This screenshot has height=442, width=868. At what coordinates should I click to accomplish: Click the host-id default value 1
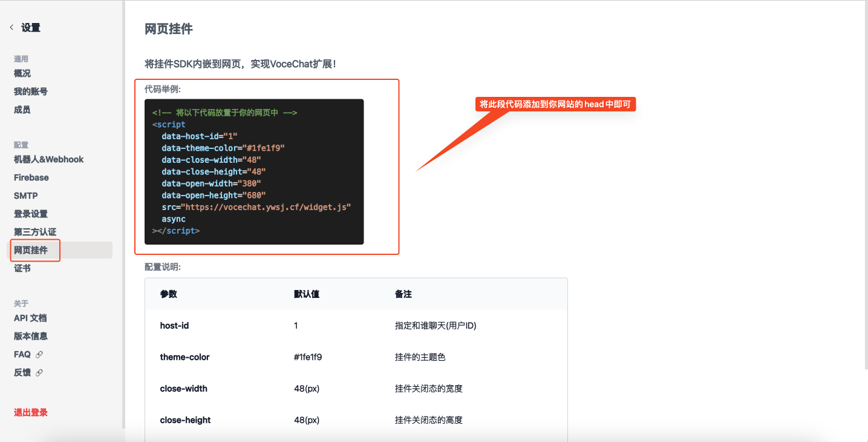296,325
